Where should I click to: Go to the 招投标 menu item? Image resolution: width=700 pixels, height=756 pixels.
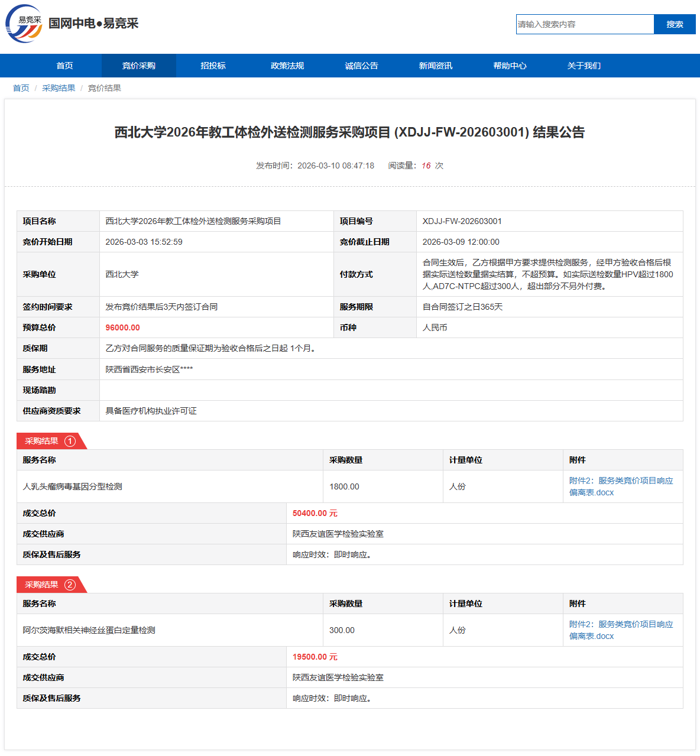[213, 66]
